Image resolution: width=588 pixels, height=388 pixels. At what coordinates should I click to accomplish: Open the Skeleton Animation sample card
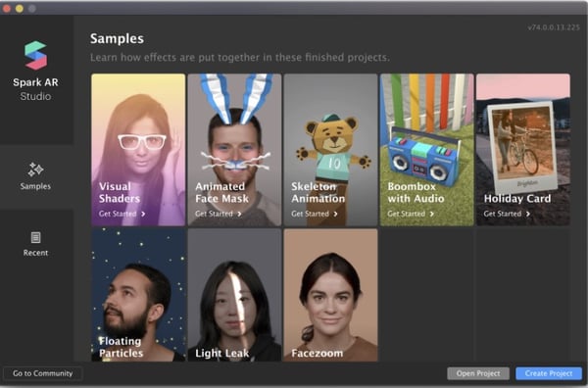point(331,150)
